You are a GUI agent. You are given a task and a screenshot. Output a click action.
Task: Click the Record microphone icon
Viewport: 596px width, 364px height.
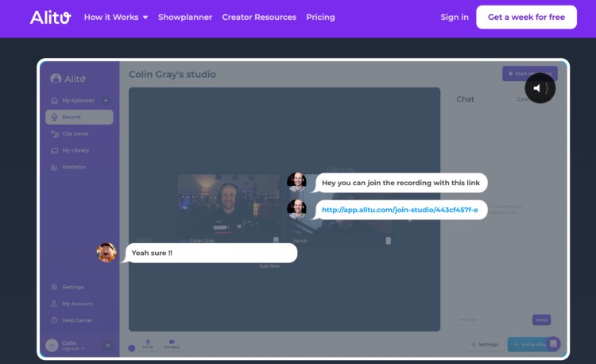click(x=54, y=117)
